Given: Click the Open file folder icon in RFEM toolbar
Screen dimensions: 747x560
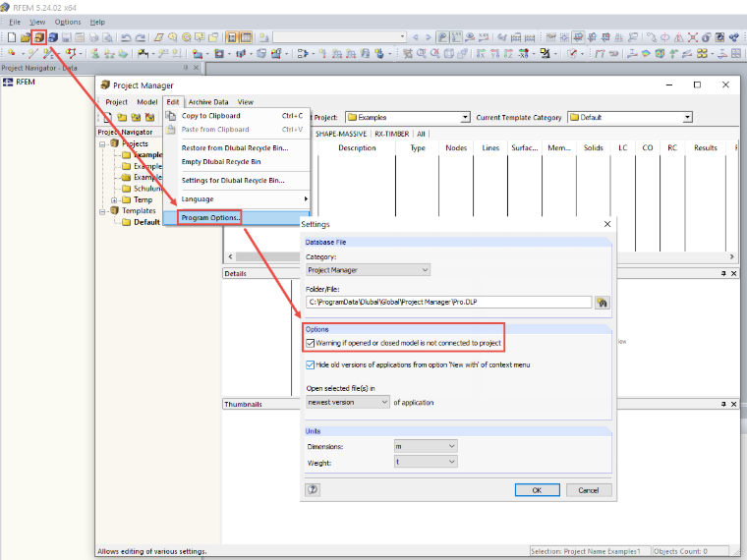Looking at the screenshot, I should (26, 37).
